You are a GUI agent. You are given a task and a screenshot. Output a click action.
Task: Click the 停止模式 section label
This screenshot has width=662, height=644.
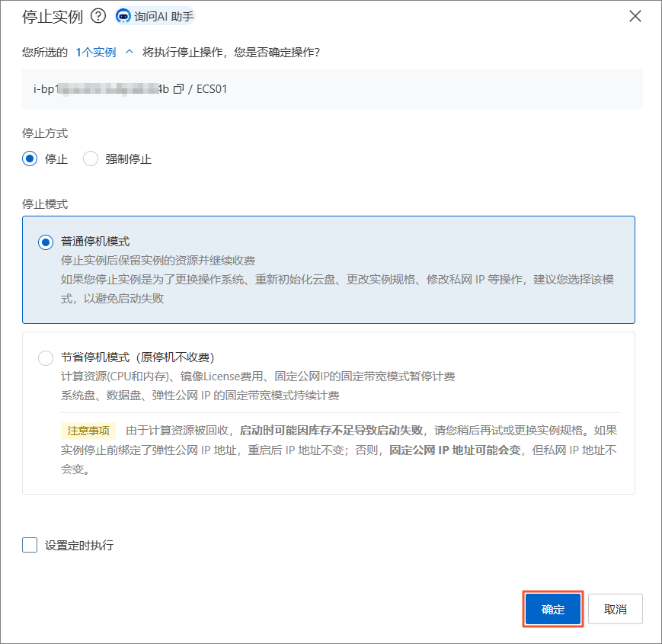tap(45, 204)
